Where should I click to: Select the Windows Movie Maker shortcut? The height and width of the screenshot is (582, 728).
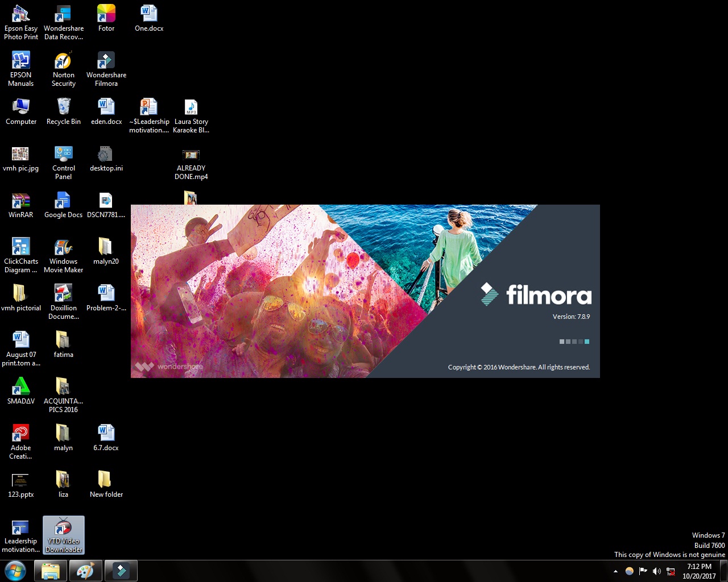pos(64,256)
